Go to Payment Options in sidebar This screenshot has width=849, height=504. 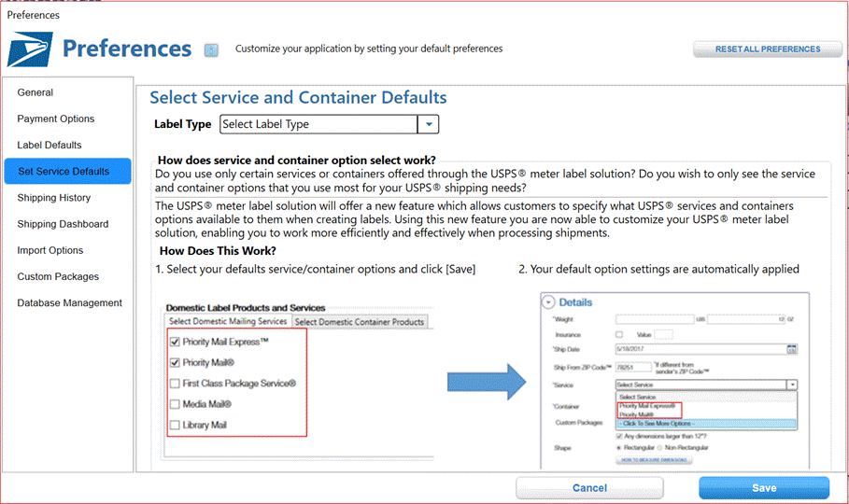[56, 119]
